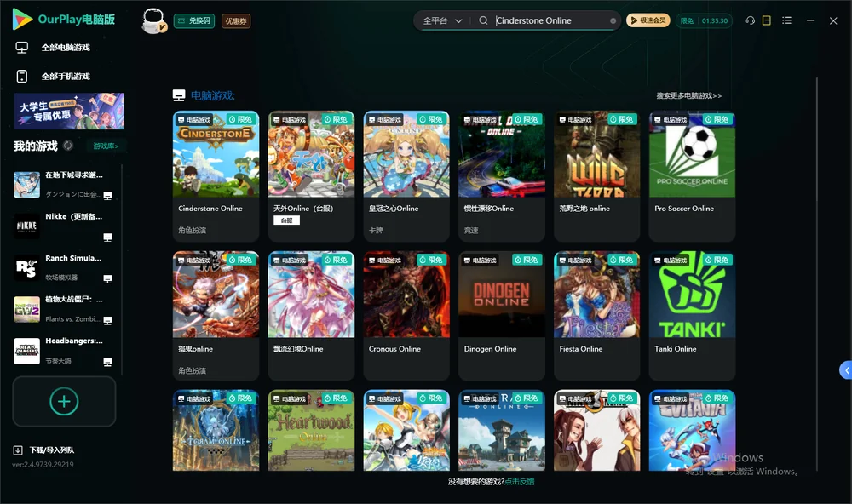The height and width of the screenshot is (504, 852).
Task: Select Nikke in my games list
Action: coord(64,226)
